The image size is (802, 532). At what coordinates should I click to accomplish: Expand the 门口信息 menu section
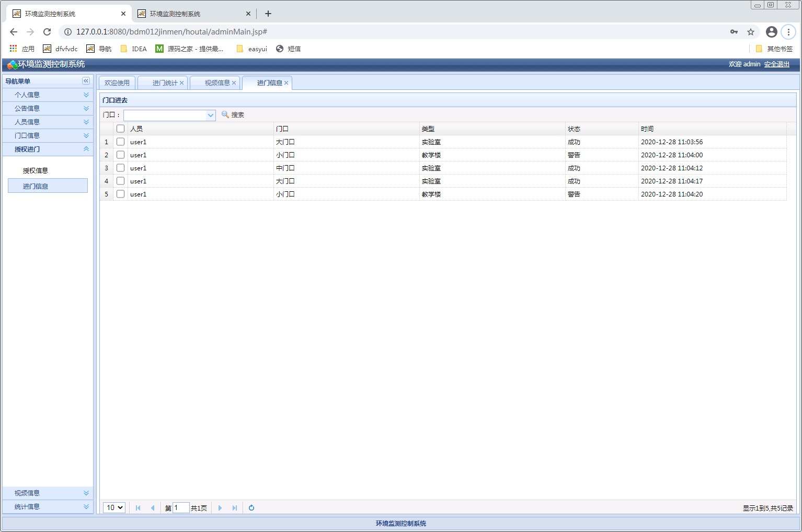pos(48,135)
